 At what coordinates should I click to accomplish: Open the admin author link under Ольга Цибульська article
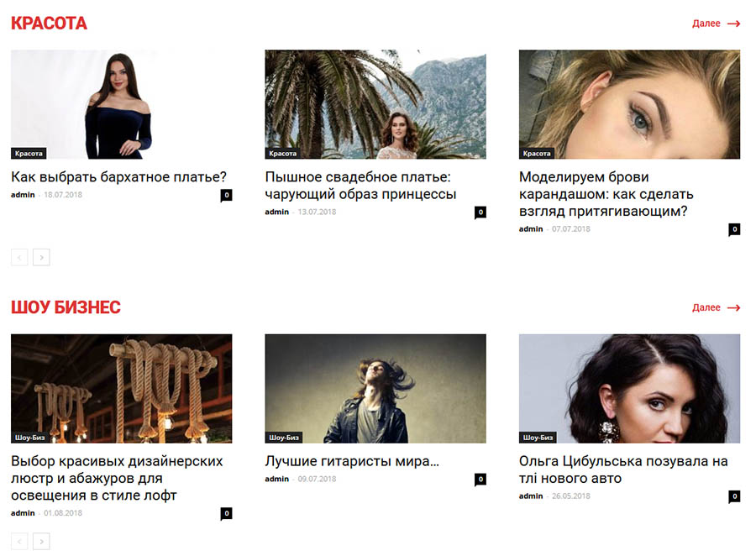(x=531, y=496)
